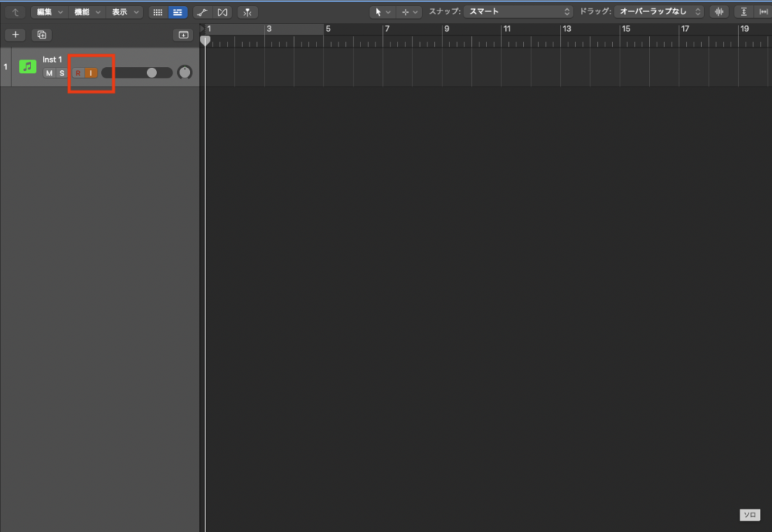The height and width of the screenshot is (532, 772).
Task: Open the ドラッグ drag mode dropdown
Action: [x=660, y=12]
